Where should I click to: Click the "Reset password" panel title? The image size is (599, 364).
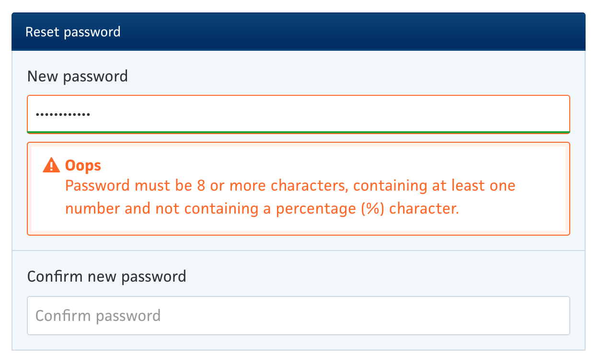pyautogui.click(x=73, y=32)
